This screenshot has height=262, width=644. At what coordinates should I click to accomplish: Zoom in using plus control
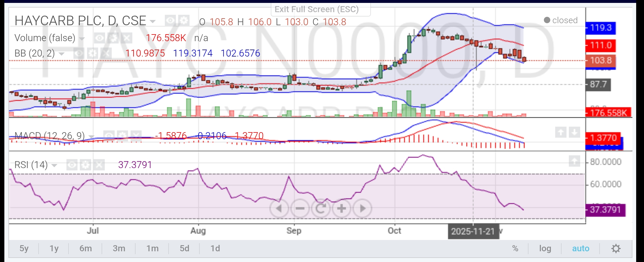[x=342, y=208]
